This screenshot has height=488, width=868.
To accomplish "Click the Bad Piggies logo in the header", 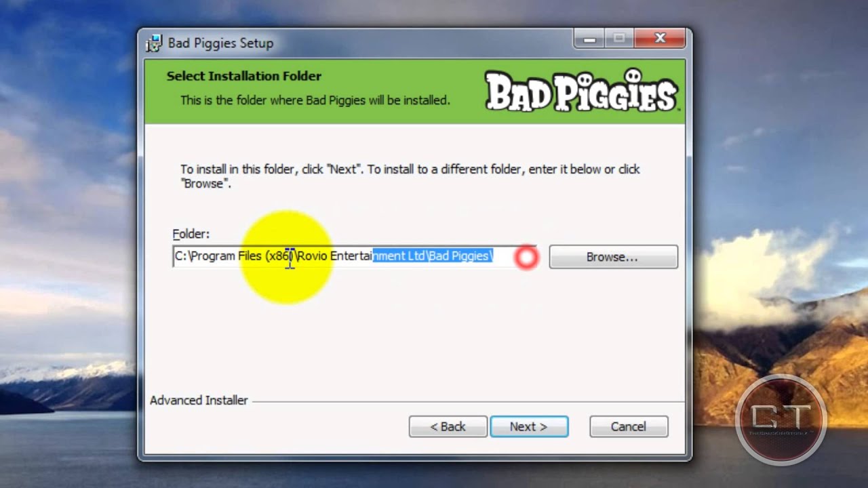I will pos(581,90).
